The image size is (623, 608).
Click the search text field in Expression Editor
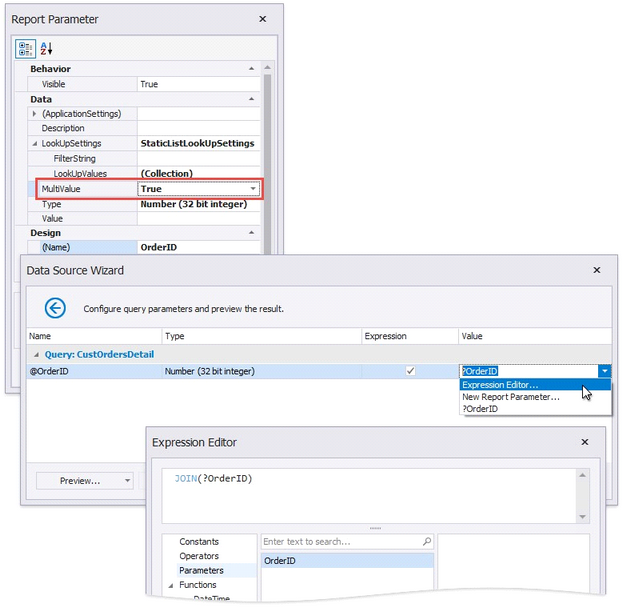click(340, 542)
